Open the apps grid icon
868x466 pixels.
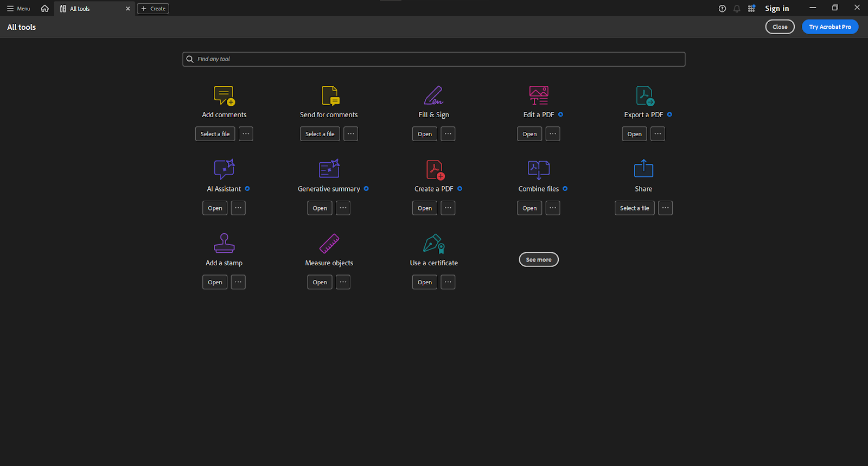751,9
